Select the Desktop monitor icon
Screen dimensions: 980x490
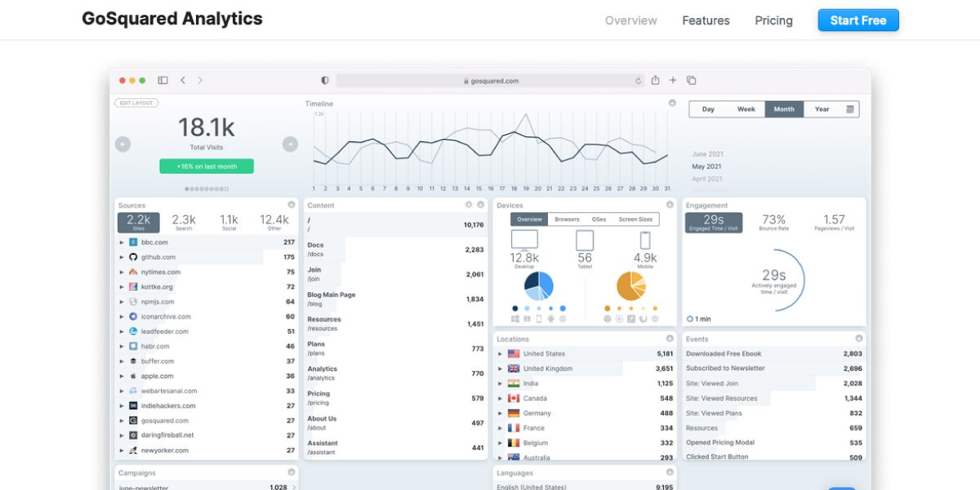[524, 240]
